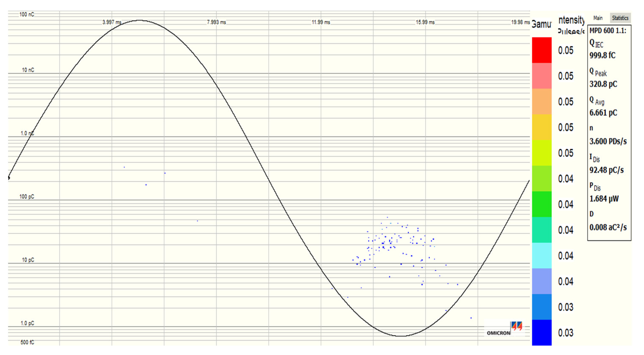
Task: Click the light cyan gamut swatch
Action: coord(542,255)
